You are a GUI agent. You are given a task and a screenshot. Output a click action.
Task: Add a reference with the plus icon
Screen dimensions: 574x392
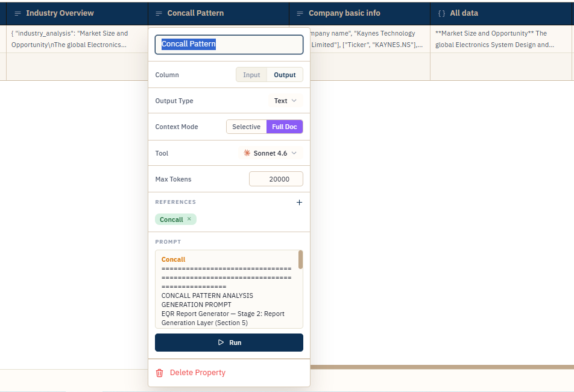[299, 203]
